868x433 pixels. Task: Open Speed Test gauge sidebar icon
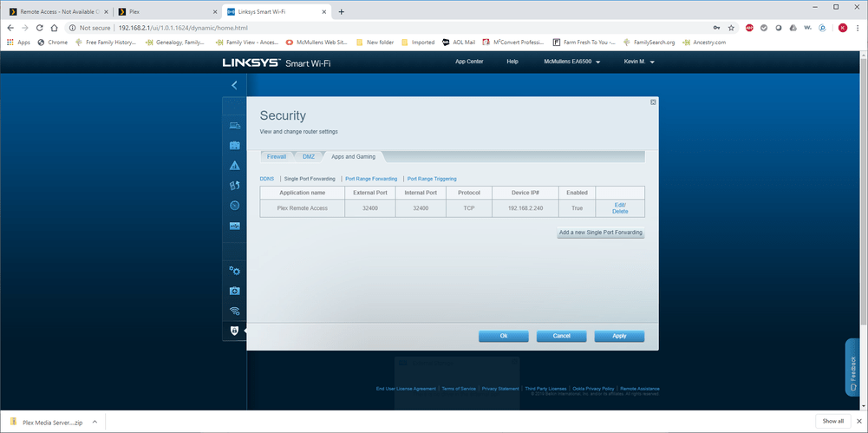point(235,206)
